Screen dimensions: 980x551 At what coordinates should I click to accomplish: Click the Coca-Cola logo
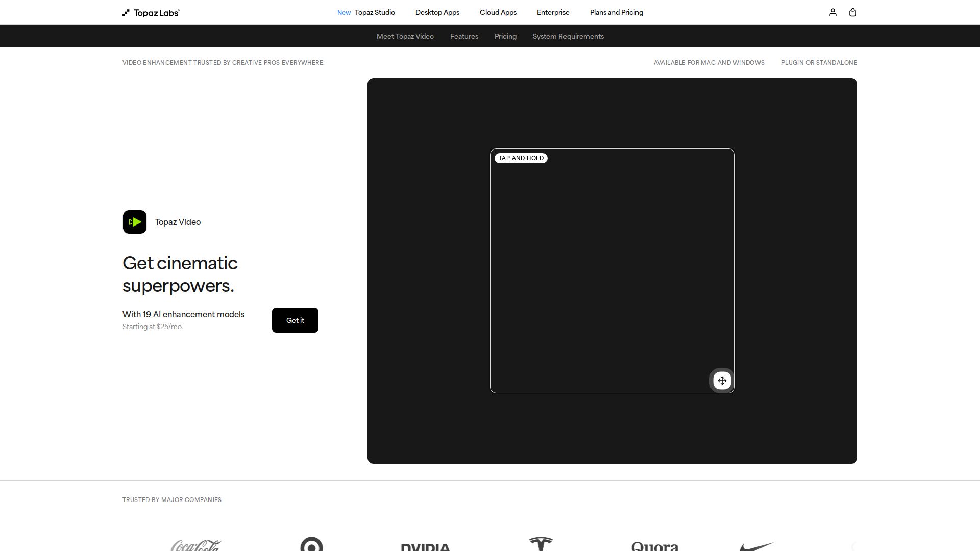[x=196, y=545]
